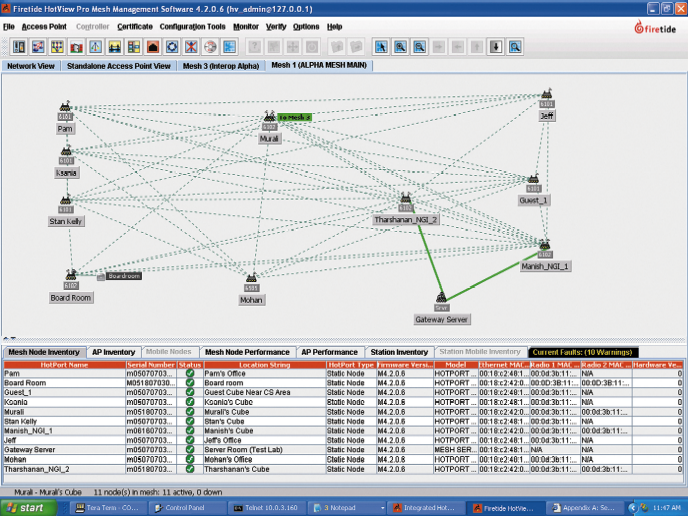This screenshot has height=516, width=688.
Task: Click the lifebuoy toolbar icon
Action: (210, 47)
